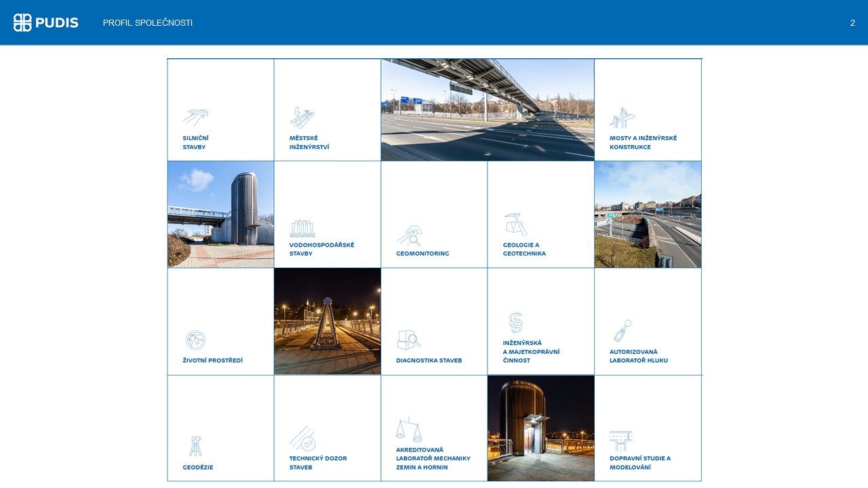Click the Městské inženýrství pipes icon
868x488 pixels.
(302, 117)
